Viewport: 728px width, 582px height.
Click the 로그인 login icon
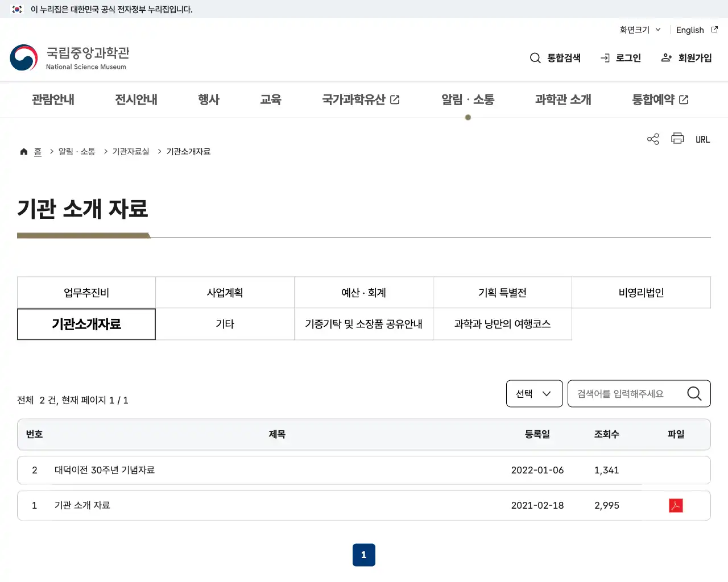621,57
